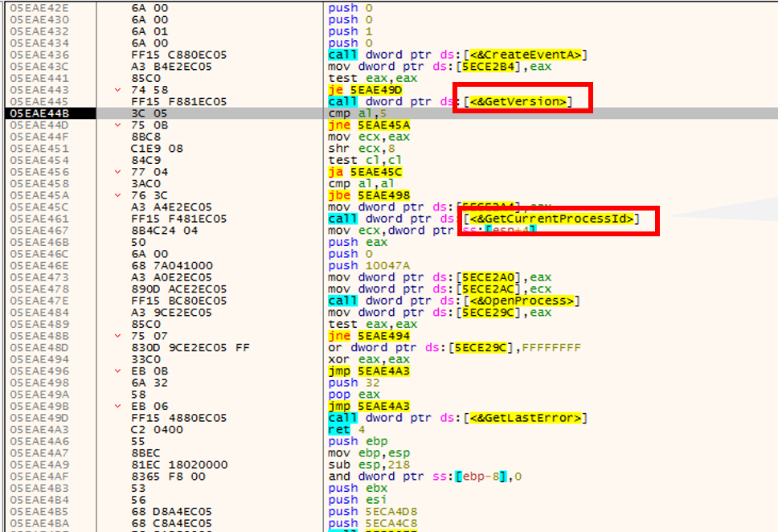778x532 pixels.
Task: Click the call GetVersion instruction
Action: coord(450,102)
